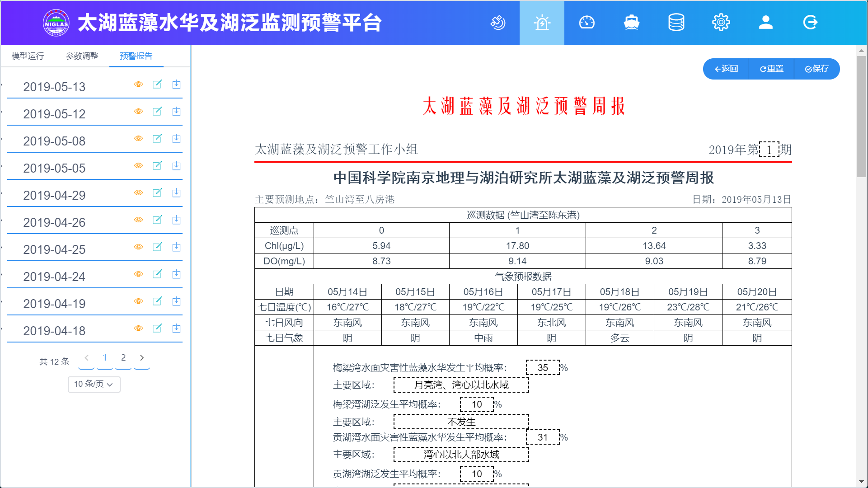
Task: View the 2019-04-29 report via eye icon
Action: (138, 193)
